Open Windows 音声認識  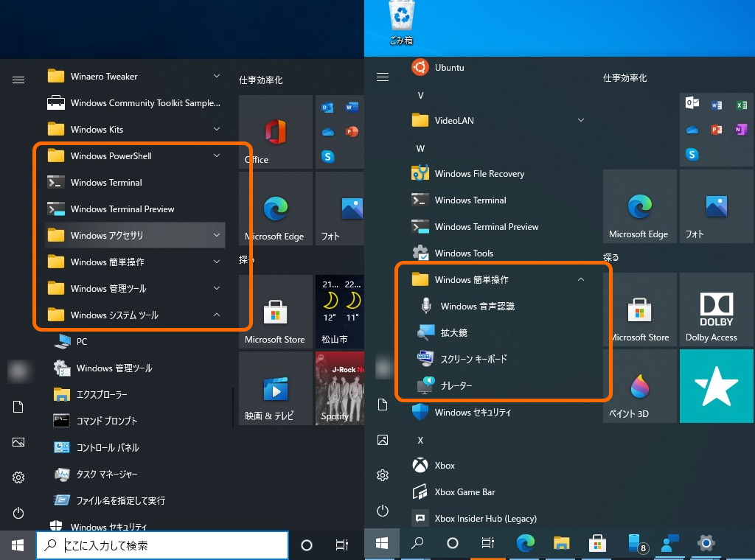[479, 306]
